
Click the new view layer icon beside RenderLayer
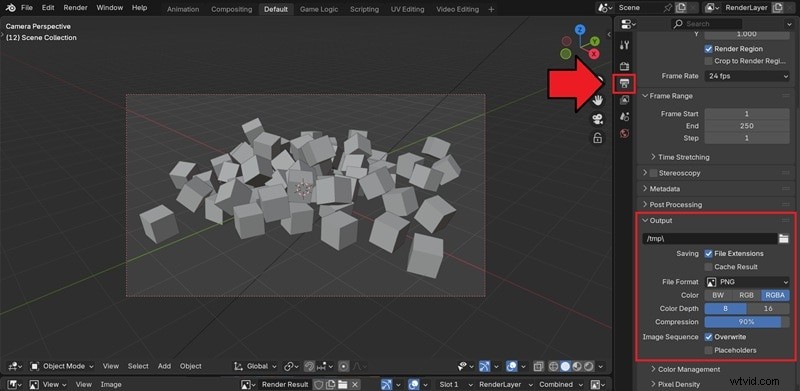pos(777,8)
